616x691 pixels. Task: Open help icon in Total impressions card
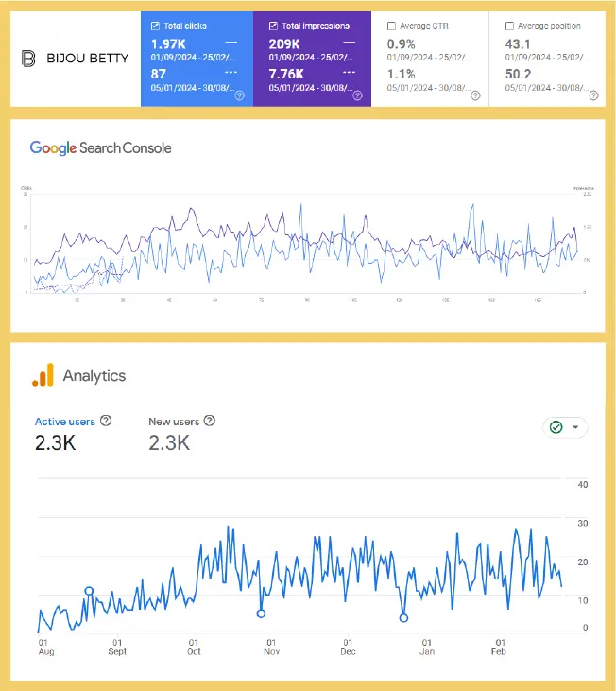tap(357, 95)
